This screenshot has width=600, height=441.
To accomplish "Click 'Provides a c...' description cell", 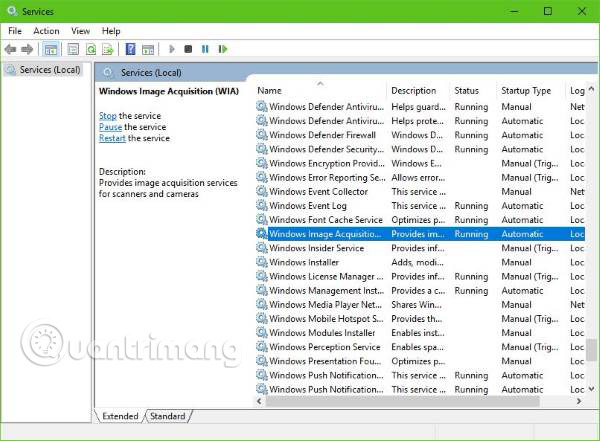I will (418, 291).
